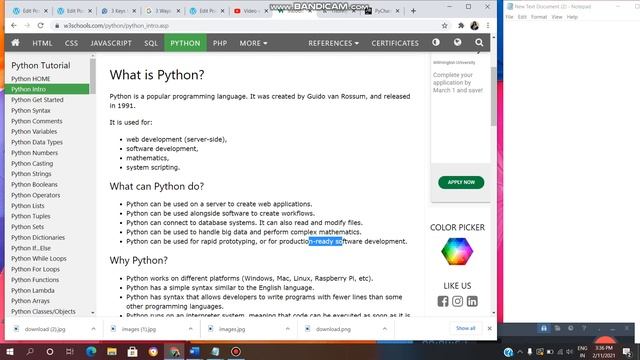The image size is (640, 360).
Task: Expand REFERENCES dropdown in navbar
Action: (333, 43)
